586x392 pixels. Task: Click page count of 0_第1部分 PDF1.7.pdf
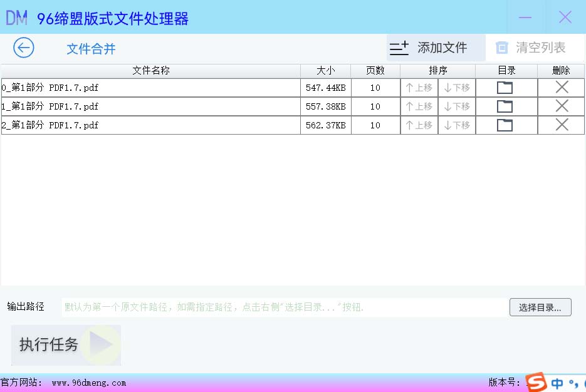pyautogui.click(x=375, y=88)
